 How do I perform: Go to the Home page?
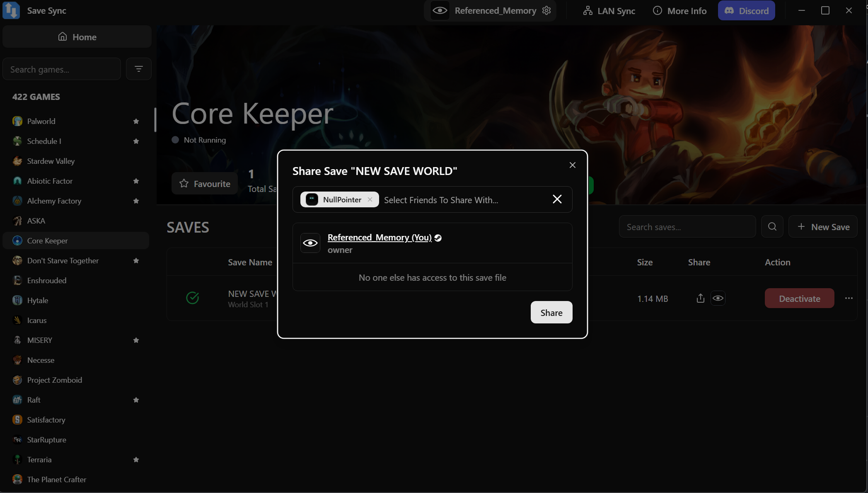coord(77,36)
